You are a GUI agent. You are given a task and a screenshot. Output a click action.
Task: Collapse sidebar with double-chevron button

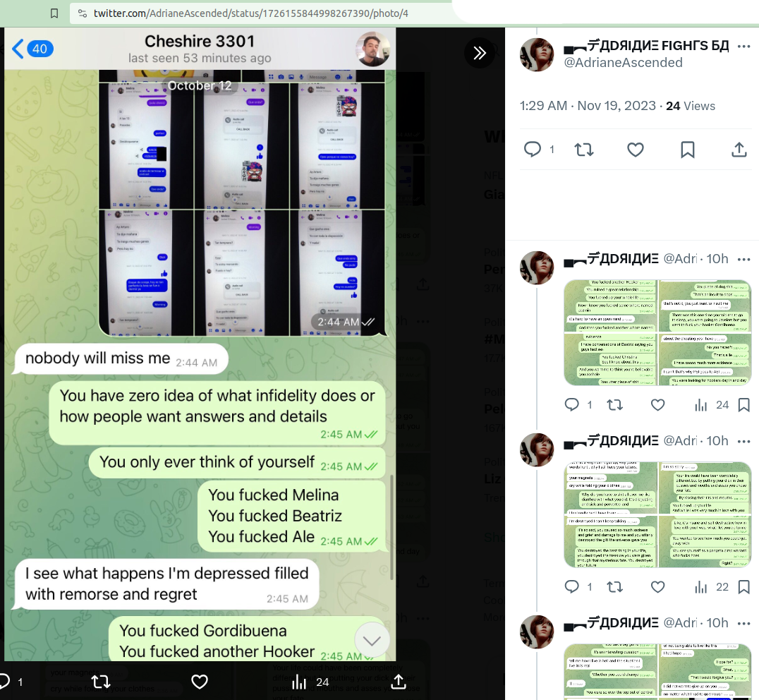(480, 52)
